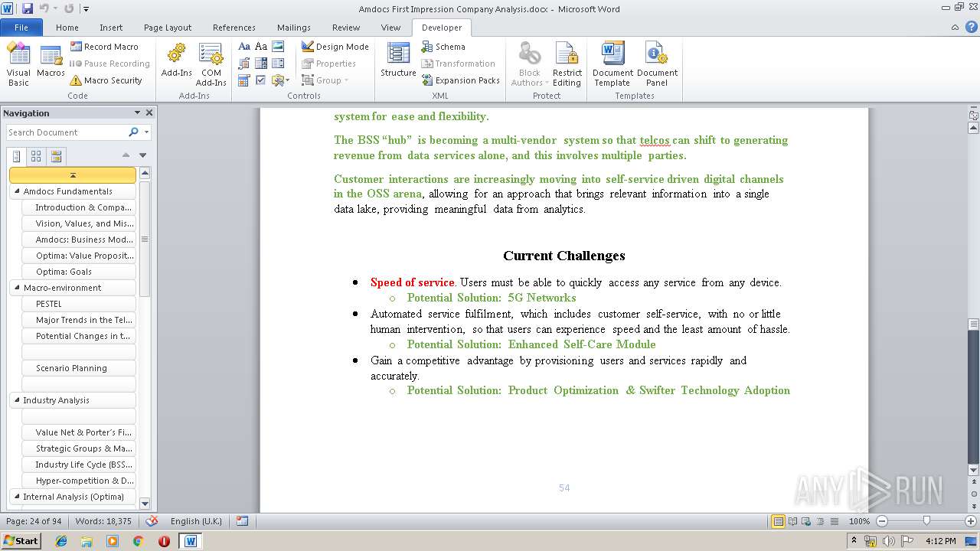
Task: Click 100% zoom level
Action: (x=859, y=521)
